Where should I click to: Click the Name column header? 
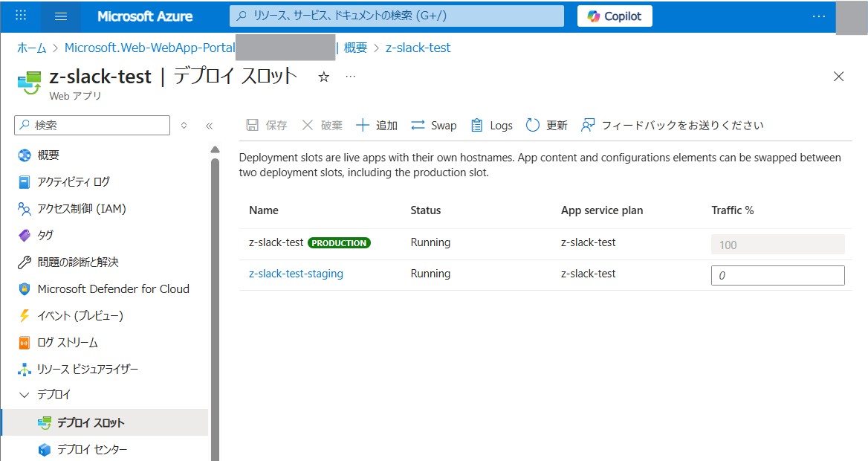point(264,210)
